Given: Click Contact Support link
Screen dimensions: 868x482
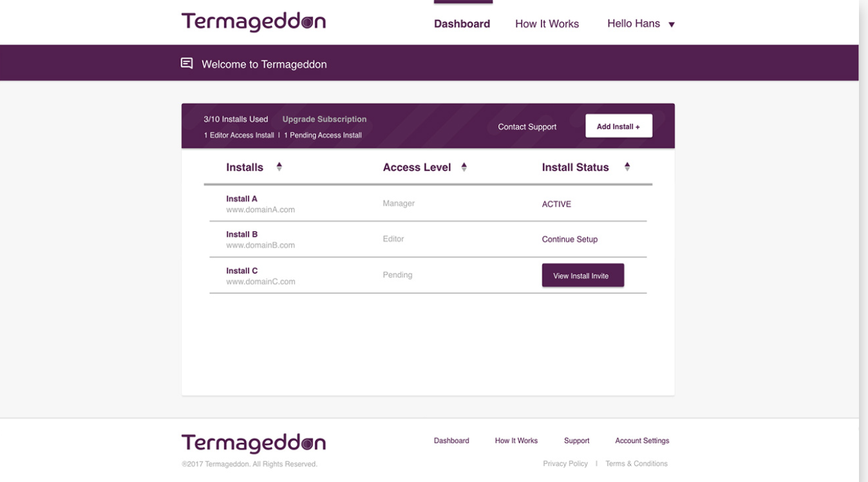Looking at the screenshot, I should coord(527,127).
